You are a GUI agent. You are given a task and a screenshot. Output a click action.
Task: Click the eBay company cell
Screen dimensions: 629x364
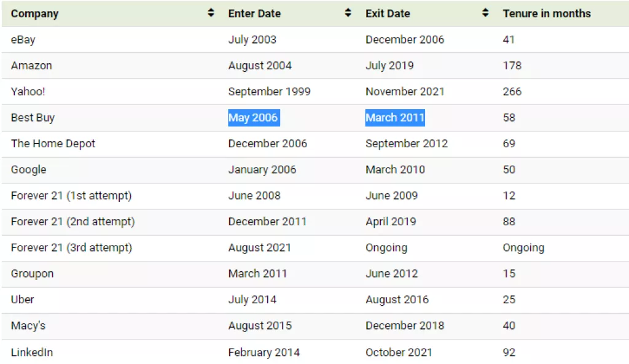click(x=23, y=40)
